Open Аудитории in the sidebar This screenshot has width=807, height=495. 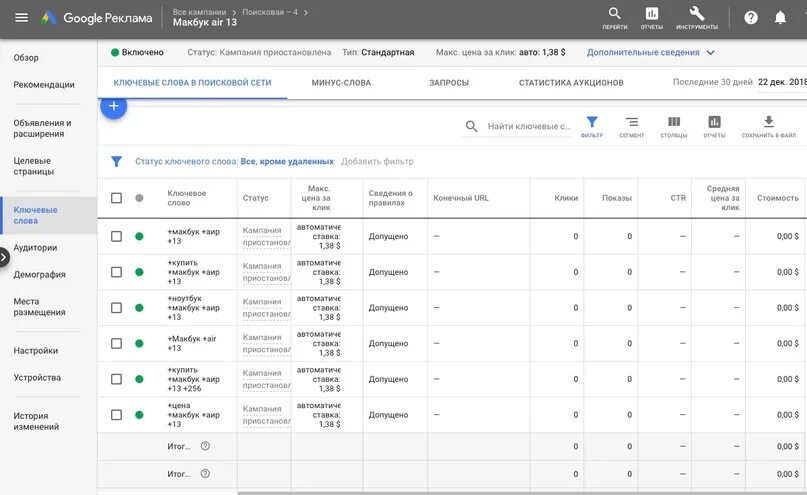(x=35, y=248)
